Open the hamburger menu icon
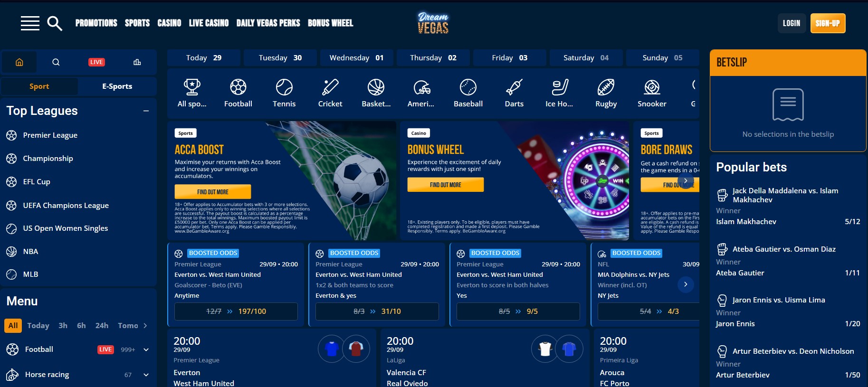The image size is (868, 387). [30, 23]
